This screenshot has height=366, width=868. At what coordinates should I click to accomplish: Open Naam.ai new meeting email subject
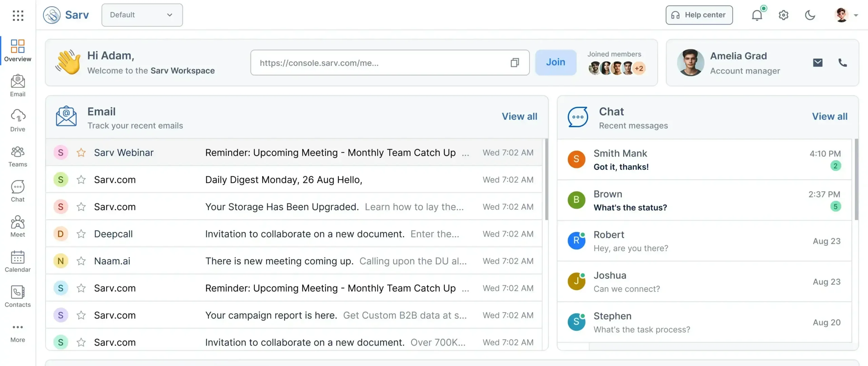point(279,261)
